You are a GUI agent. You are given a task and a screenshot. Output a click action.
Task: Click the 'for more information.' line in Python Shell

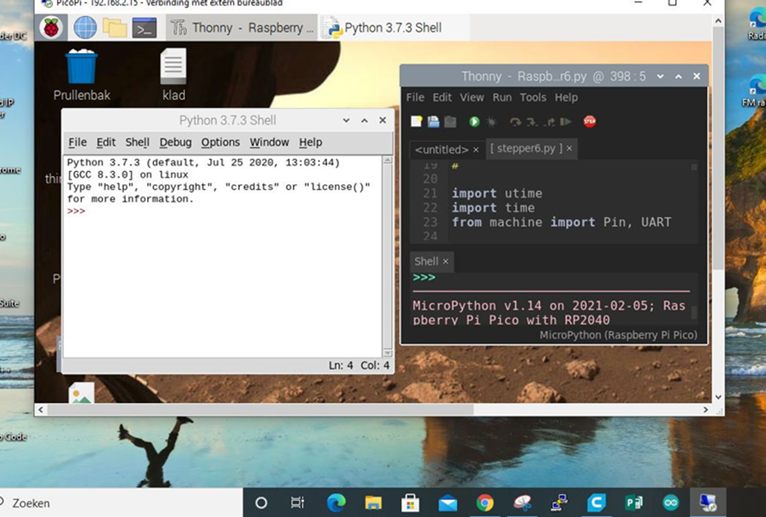(130, 199)
